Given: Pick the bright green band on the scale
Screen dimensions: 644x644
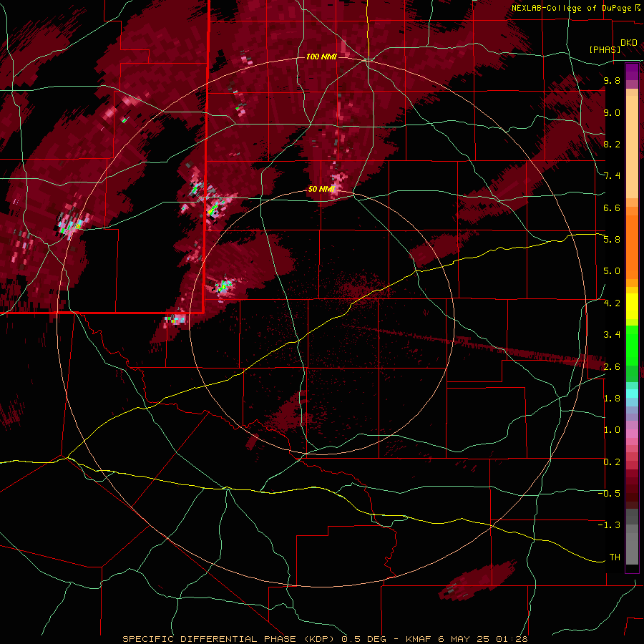Looking at the screenshot, I should [632, 346].
